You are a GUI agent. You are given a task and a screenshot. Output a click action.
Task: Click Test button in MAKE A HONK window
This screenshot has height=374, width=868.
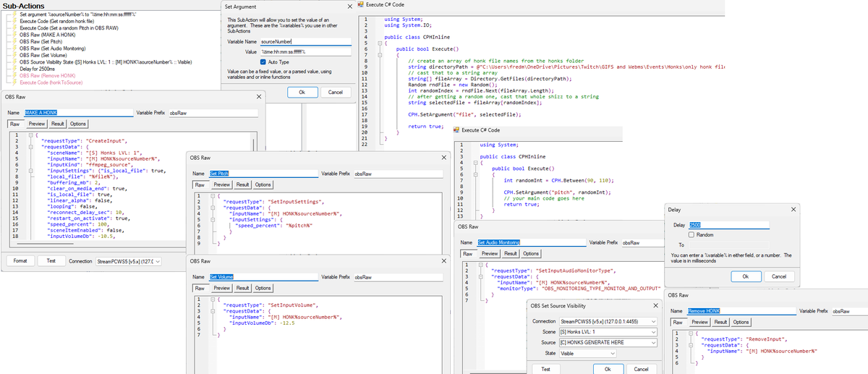pyautogui.click(x=51, y=261)
